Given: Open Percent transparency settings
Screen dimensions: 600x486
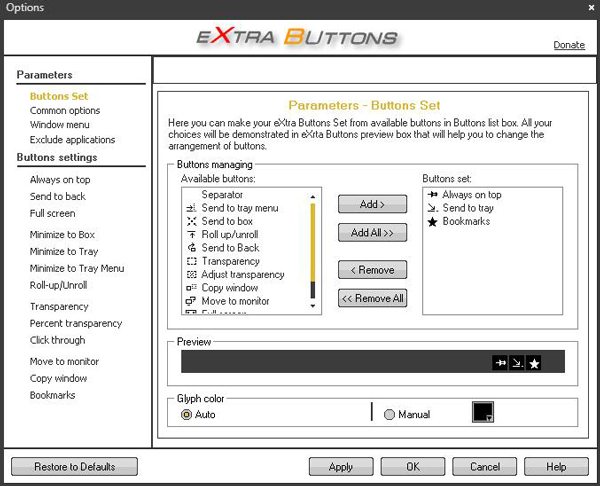Looking at the screenshot, I should point(76,323).
